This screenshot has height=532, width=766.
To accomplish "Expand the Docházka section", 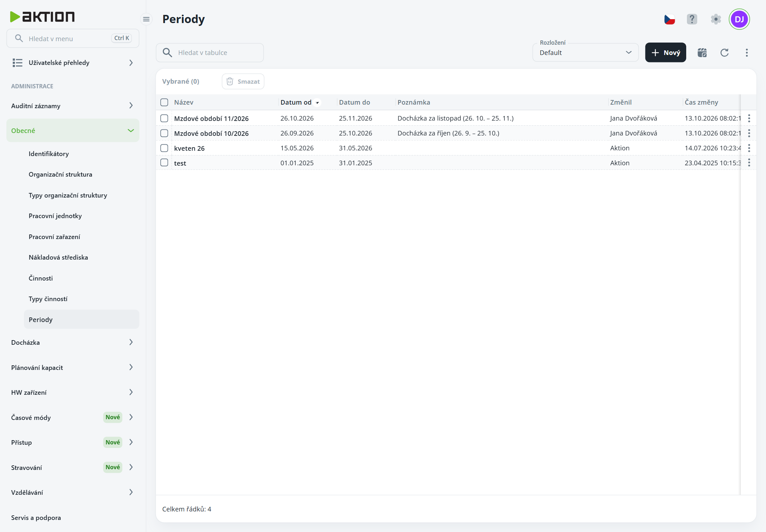I will (x=73, y=342).
